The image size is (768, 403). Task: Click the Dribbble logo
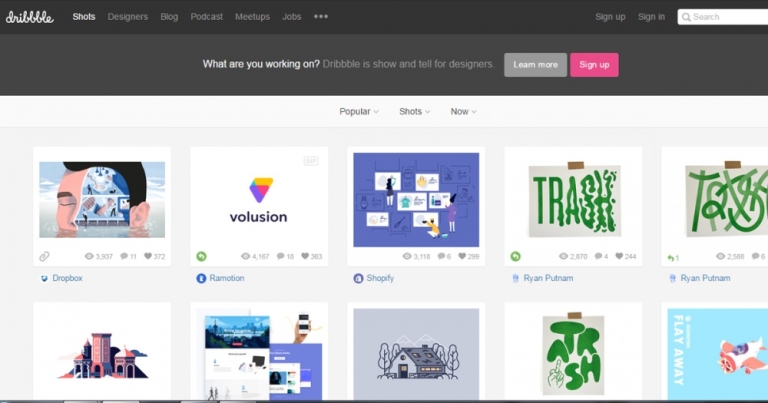coord(29,17)
